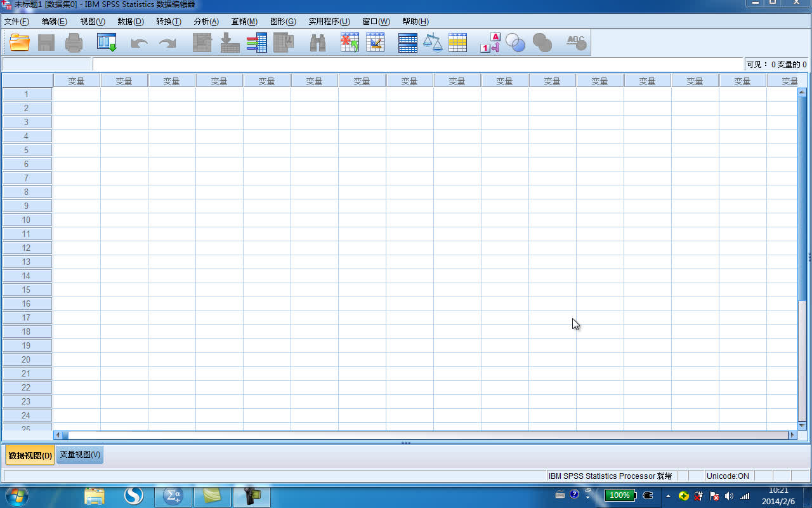Click the Go to variable icon
The height and width of the screenshot is (508, 812).
pyautogui.click(x=230, y=43)
